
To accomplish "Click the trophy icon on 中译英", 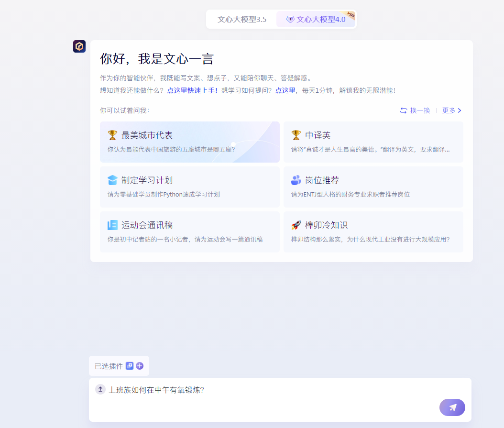I will click(296, 135).
